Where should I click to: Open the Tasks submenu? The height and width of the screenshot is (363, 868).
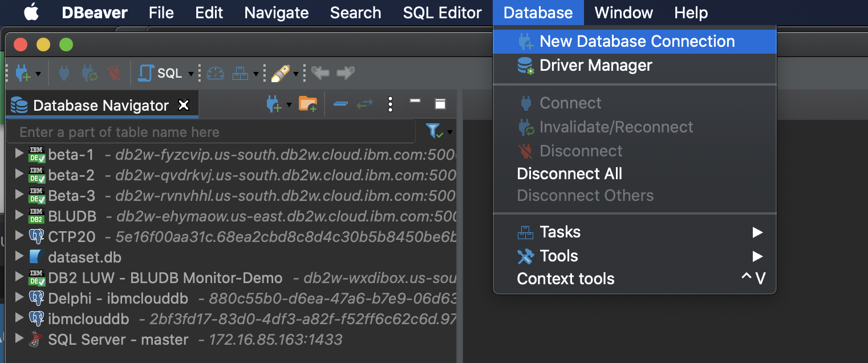(x=634, y=232)
